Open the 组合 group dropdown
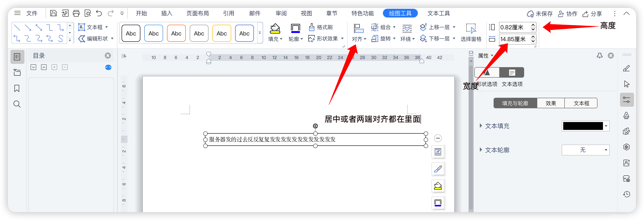The height and width of the screenshot is (220, 644). pos(383,27)
